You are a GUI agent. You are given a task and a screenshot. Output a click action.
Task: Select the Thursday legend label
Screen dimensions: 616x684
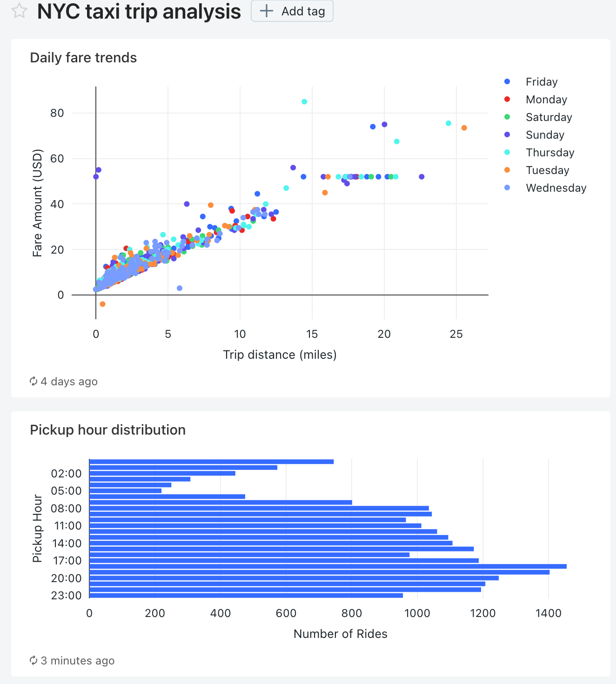click(550, 153)
